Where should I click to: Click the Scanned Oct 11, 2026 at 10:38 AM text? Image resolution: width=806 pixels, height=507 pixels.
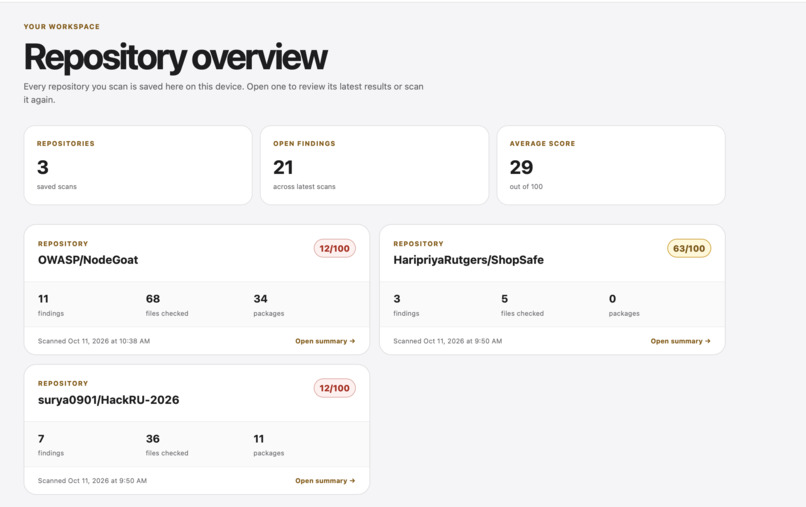click(x=94, y=341)
